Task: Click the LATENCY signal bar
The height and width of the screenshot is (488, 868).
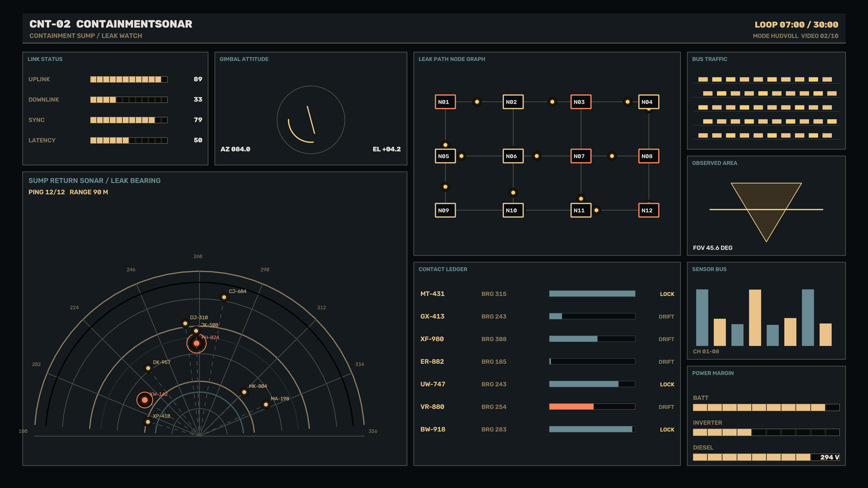Action: (129, 140)
